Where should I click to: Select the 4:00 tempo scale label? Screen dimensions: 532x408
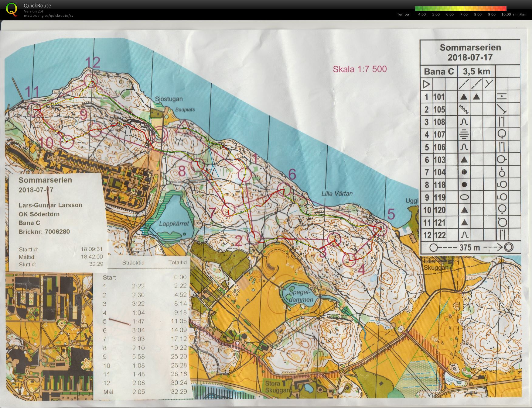pos(422,14)
